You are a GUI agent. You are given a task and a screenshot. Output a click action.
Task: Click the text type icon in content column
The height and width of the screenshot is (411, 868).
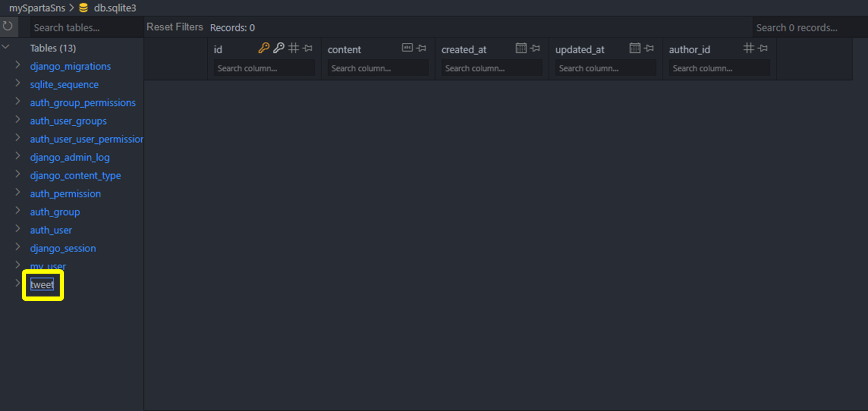[407, 48]
